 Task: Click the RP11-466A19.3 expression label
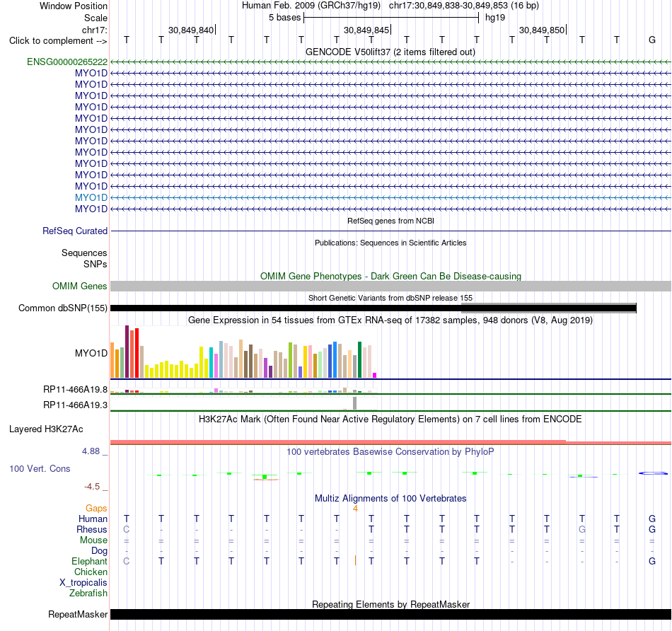[x=75, y=405]
